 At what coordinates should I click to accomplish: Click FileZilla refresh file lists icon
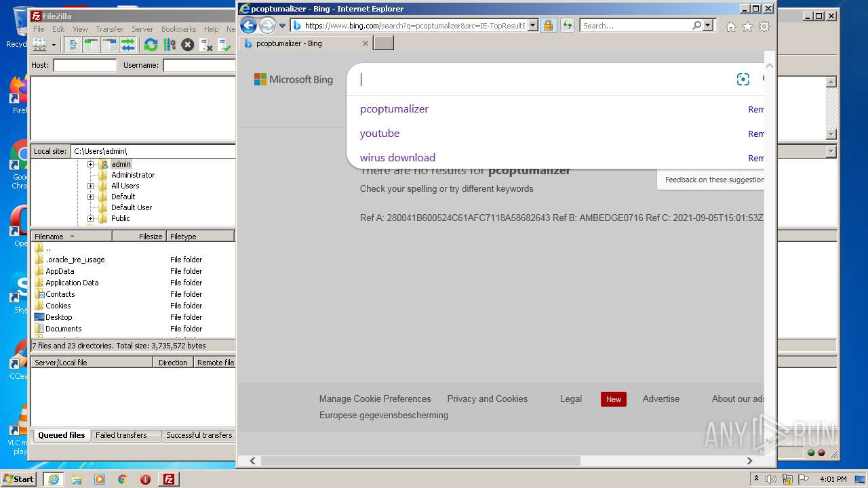151,45
